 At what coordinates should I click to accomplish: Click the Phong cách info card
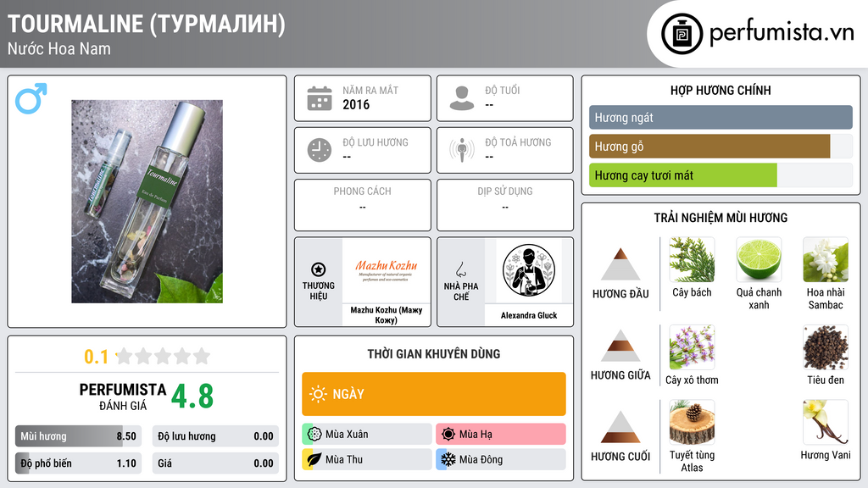[x=363, y=205]
